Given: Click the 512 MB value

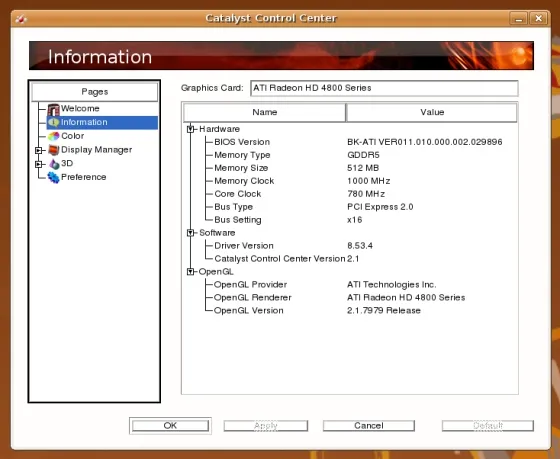Looking at the screenshot, I should pyautogui.click(x=363, y=168).
